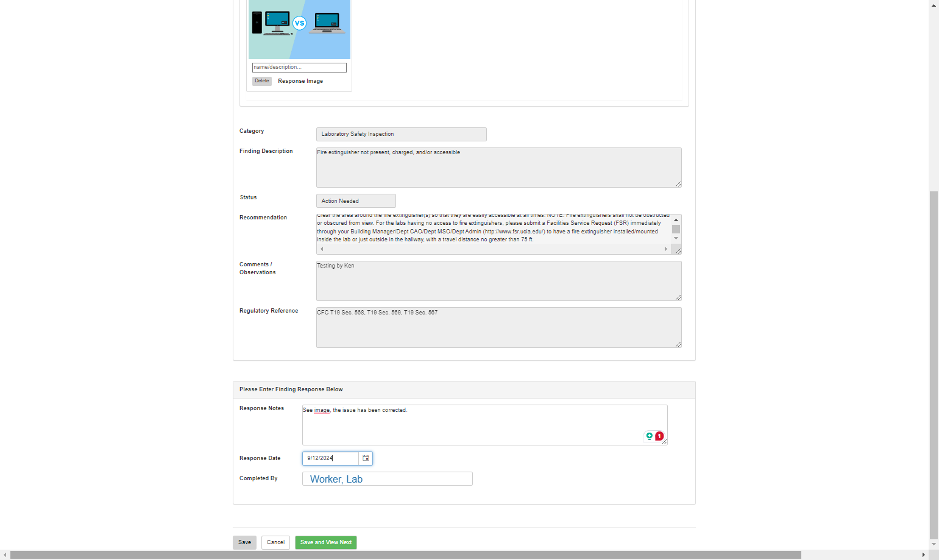The height and width of the screenshot is (560, 939).
Task: Click the Comments box resize handle
Action: [678, 297]
